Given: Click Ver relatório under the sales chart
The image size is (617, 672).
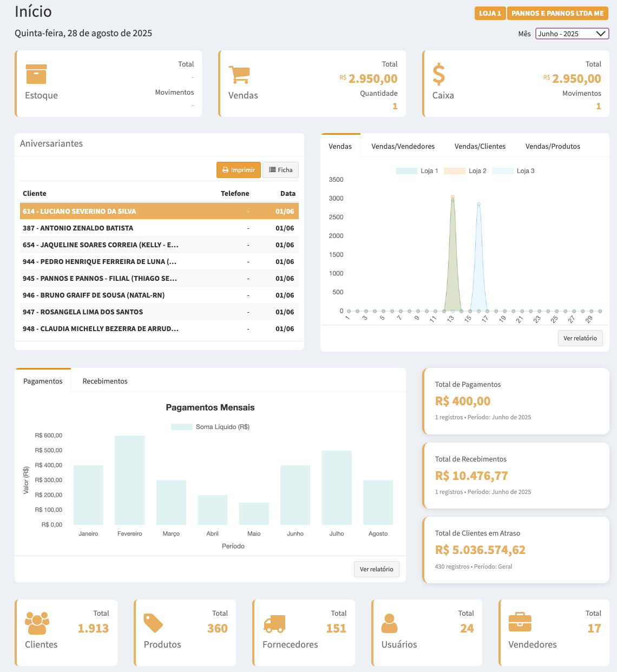Looking at the screenshot, I should click(580, 338).
